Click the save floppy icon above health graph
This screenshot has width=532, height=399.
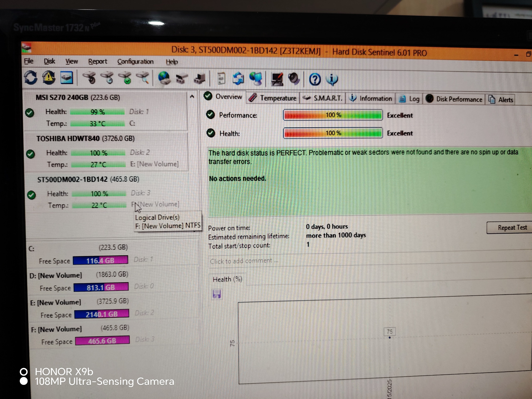[217, 294]
